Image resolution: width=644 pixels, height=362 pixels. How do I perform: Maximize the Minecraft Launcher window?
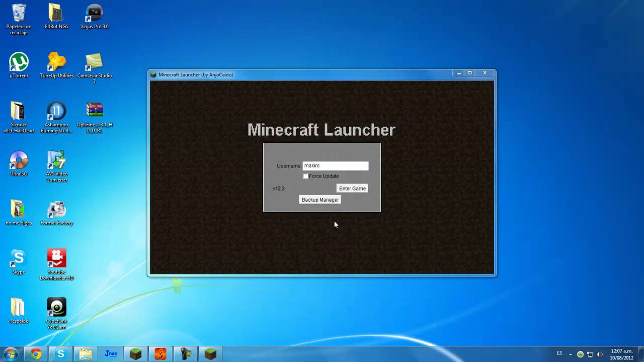(470, 73)
